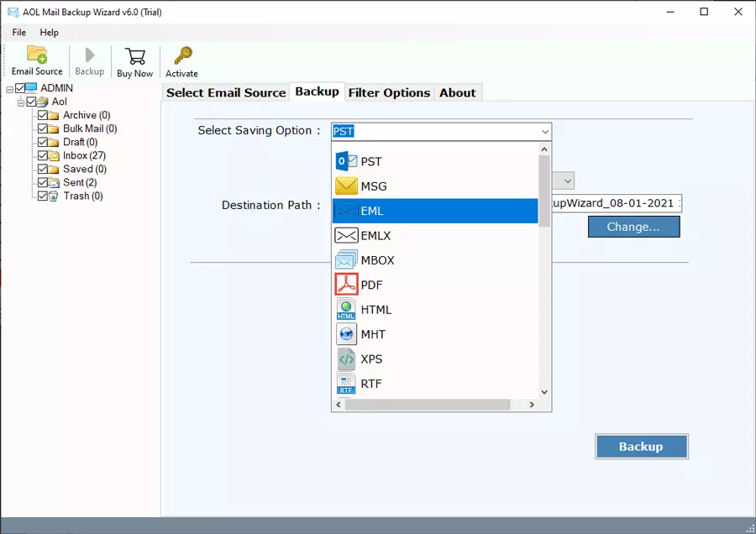Switch to the About tab
This screenshot has width=756, height=534.
(x=458, y=92)
